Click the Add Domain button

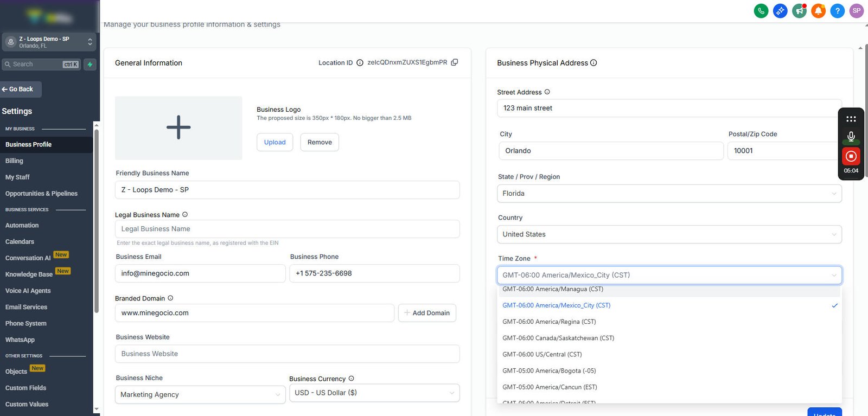pyautogui.click(x=427, y=313)
